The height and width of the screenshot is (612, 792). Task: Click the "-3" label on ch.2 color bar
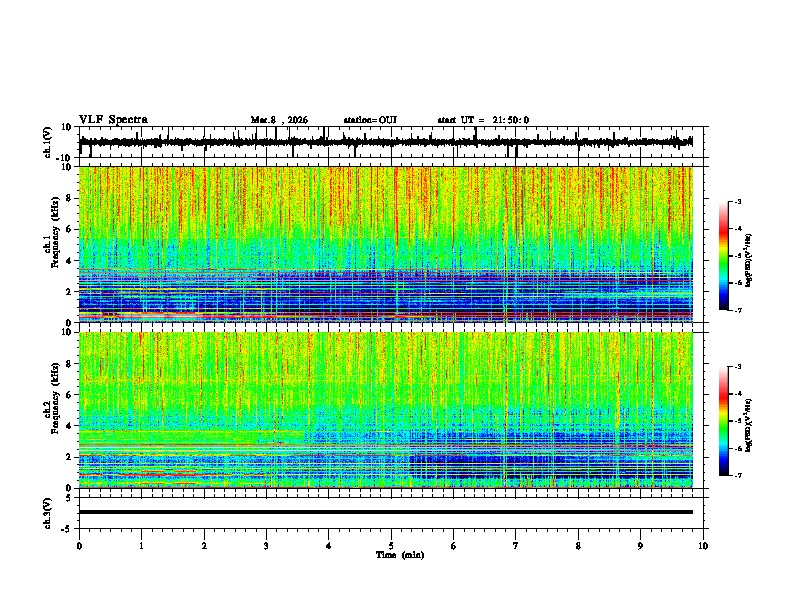point(737,367)
